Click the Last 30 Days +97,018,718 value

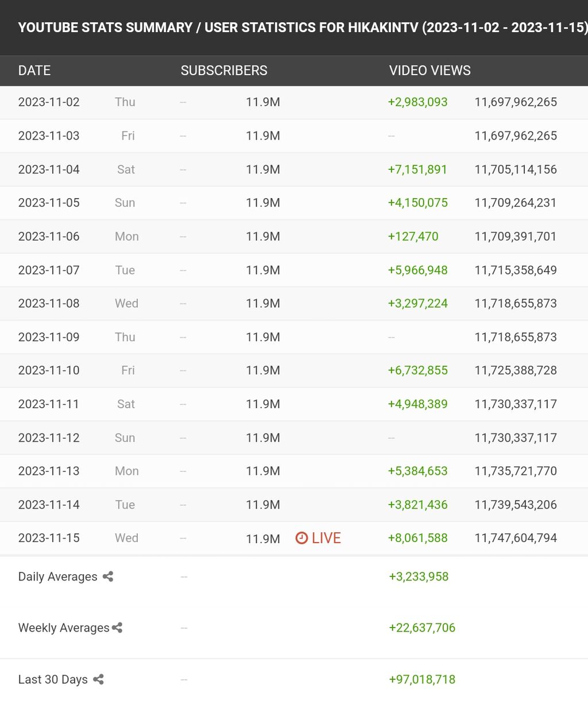tap(422, 679)
